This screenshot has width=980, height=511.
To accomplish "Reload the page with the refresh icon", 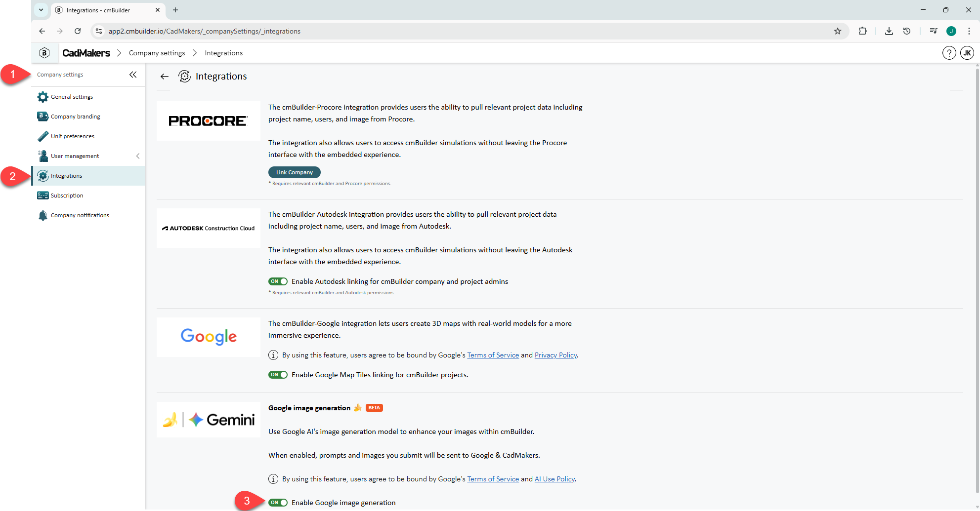I will coord(78,31).
